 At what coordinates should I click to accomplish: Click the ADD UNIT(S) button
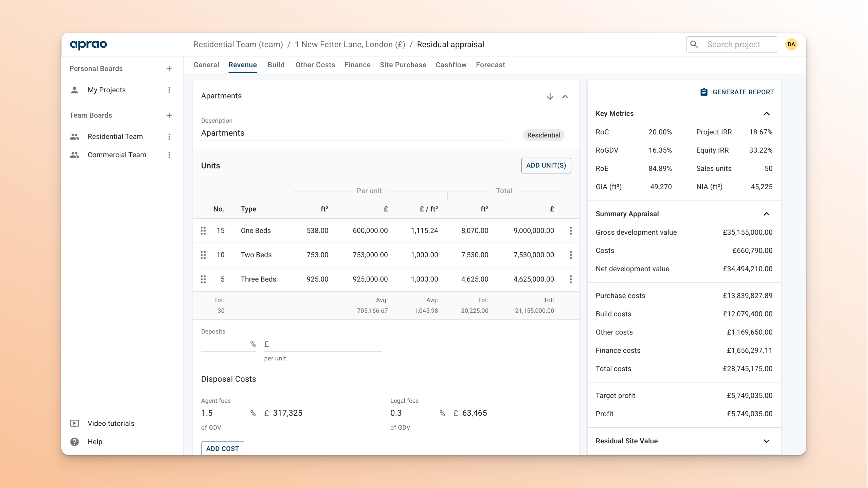(x=546, y=166)
